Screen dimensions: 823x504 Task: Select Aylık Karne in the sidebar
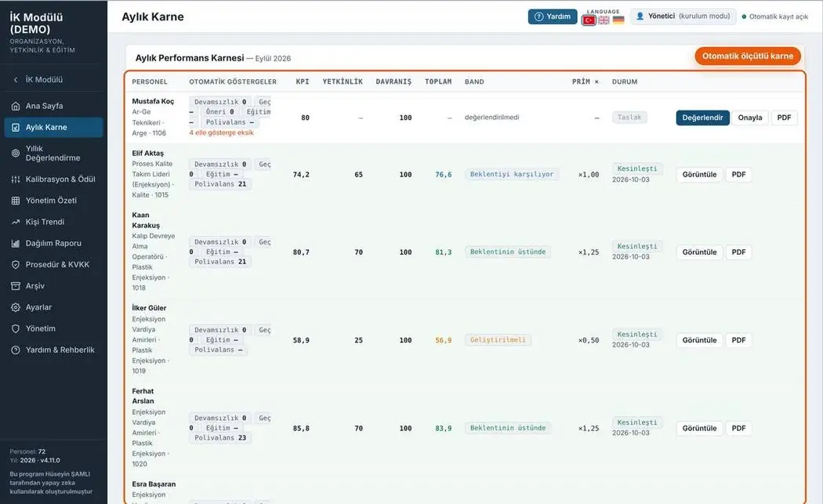coord(53,128)
